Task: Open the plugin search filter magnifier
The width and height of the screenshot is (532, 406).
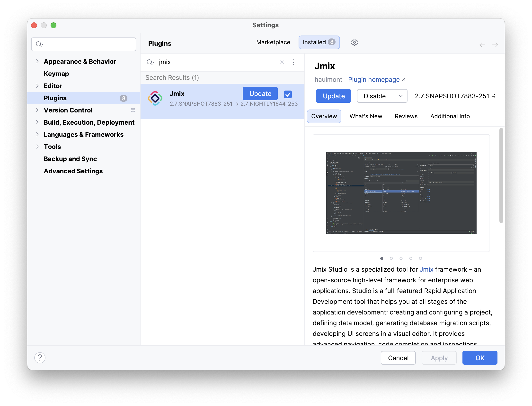Action: pos(150,62)
